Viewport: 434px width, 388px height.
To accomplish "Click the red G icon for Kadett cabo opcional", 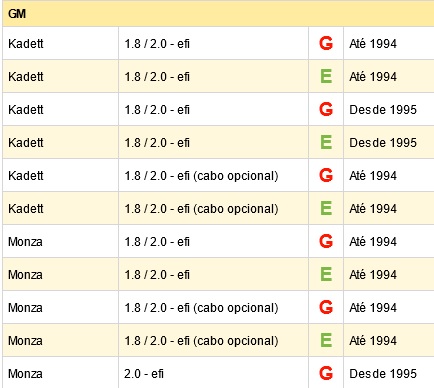I will [326, 175].
